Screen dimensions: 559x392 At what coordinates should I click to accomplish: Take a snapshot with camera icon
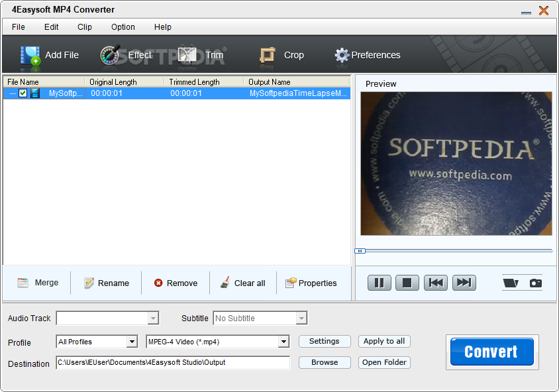click(x=535, y=283)
